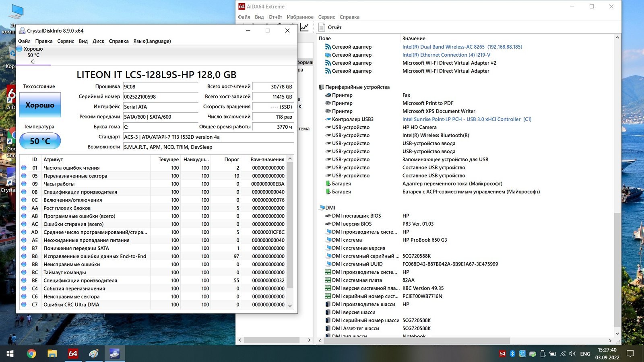Image resolution: width=644 pixels, height=362 pixels.
Task: Select the Рост плохих блоков attribute row
Action: click(153, 208)
